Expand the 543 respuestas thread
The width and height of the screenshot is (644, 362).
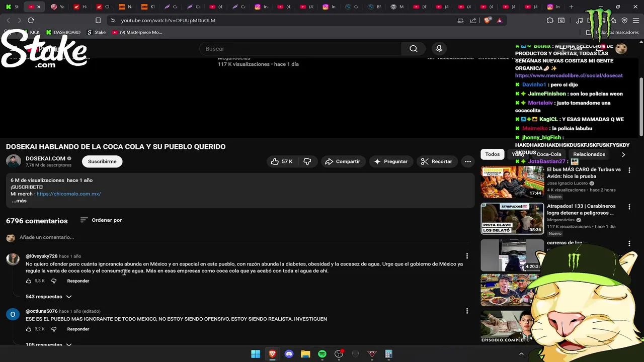click(x=49, y=297)
